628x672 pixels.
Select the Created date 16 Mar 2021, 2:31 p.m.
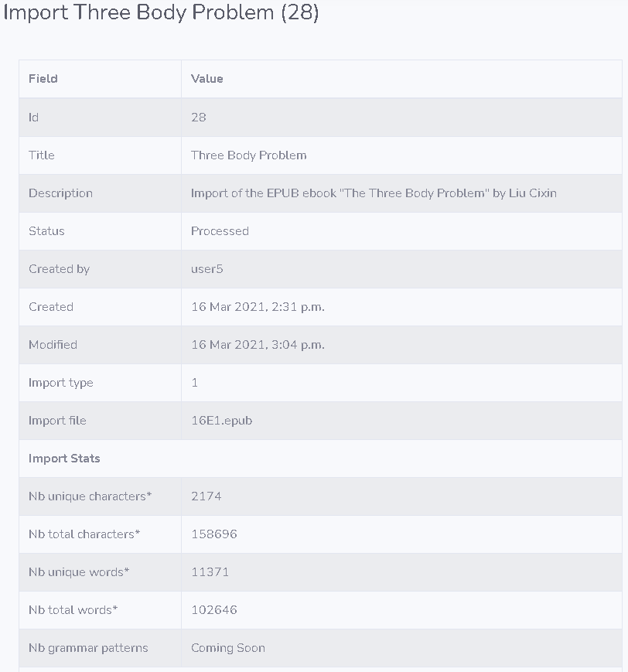[x=258, y=307]
